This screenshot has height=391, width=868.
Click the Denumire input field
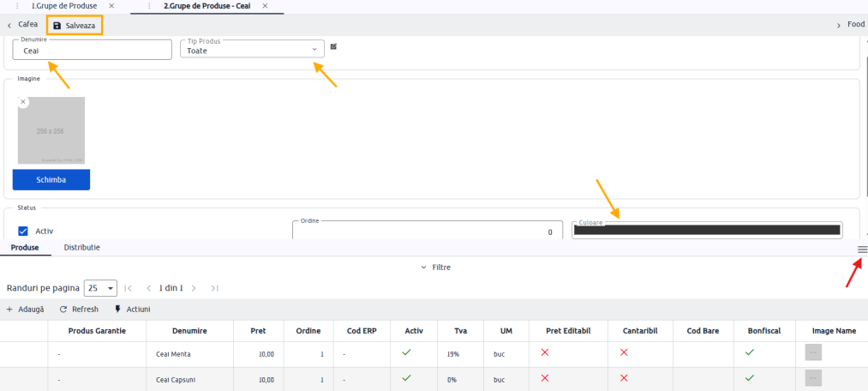(93, 50)
